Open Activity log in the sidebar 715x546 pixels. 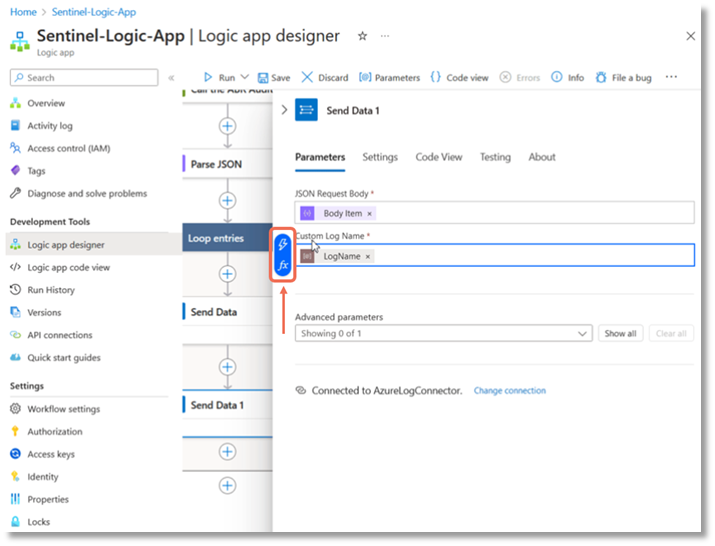[x=49, y=125]
